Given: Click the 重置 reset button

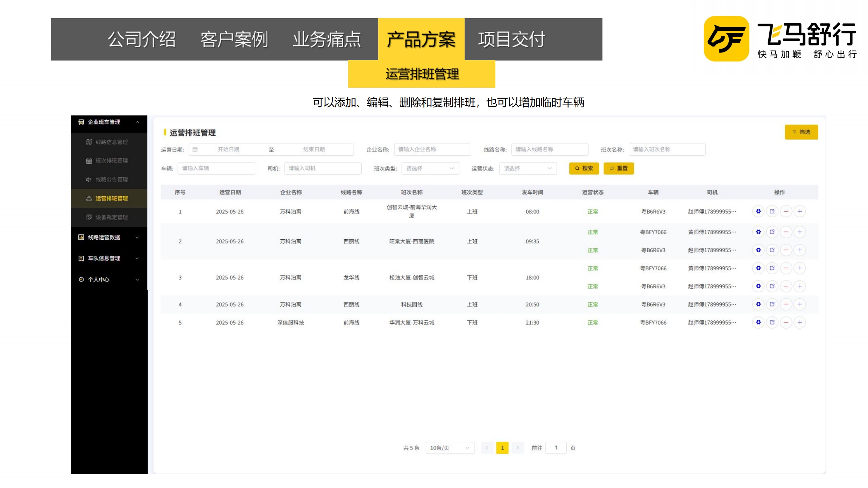Looking at the screenshot, I should [x=619, y=169].
